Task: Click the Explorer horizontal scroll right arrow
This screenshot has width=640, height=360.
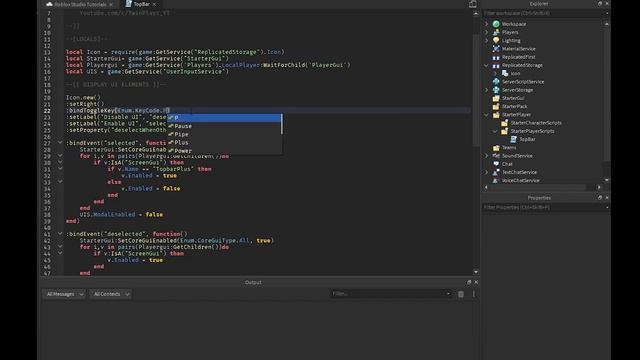Action: point(599,187)
